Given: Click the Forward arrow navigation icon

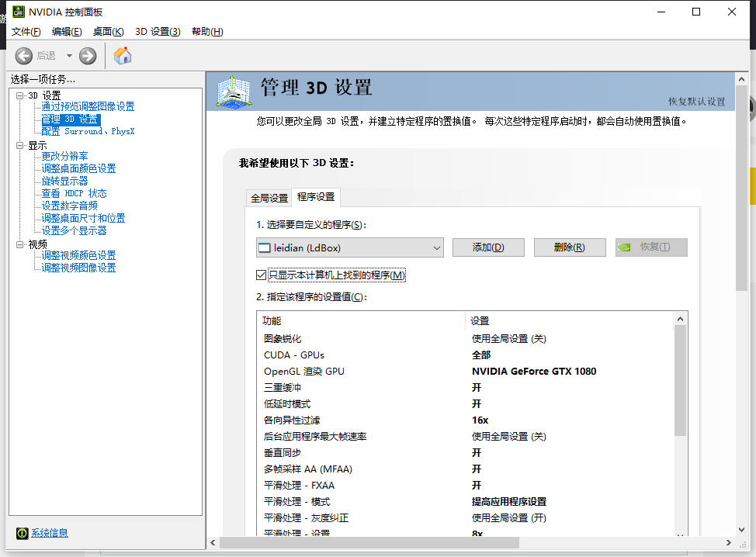Looking at the screenshot, I should 88,56.
